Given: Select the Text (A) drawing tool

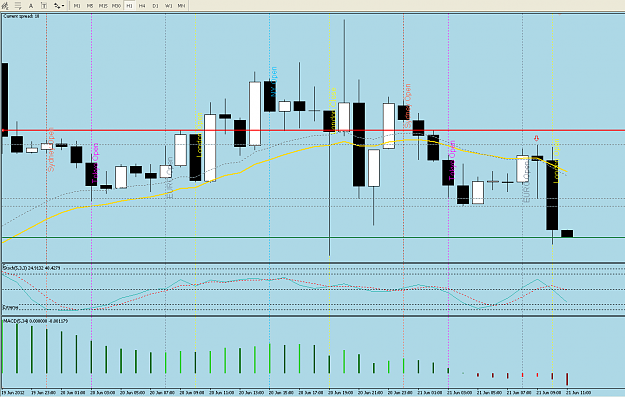Looking at the screenshot, I should [x=31, y=6].
